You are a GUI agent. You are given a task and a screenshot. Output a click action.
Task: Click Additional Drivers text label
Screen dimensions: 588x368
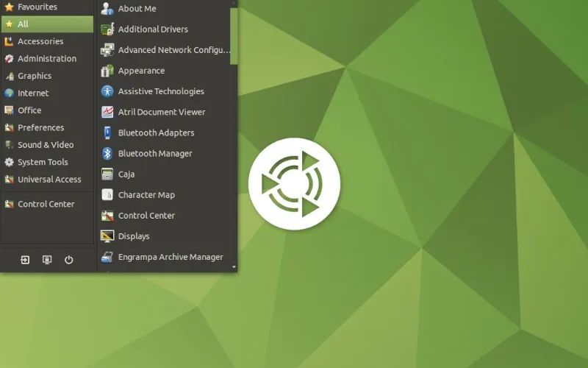[x=153, y=29]
